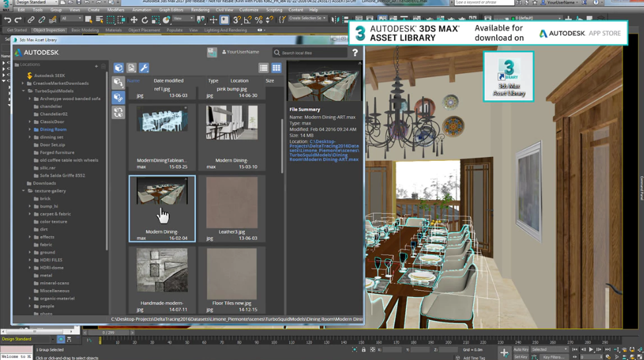The image size is (644, 360).
Task: Click the keyword or phrase search box
Action: pyautogui.click(x=484, y=3)
